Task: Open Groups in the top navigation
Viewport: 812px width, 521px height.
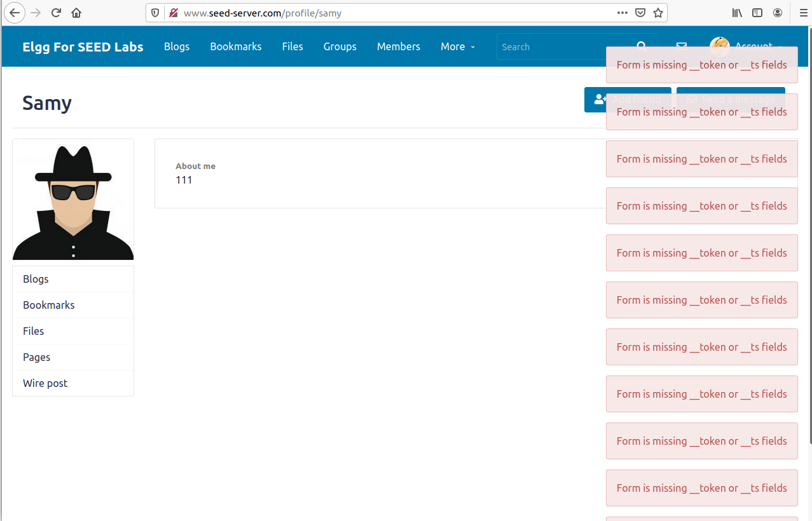Action: (340, 46)
